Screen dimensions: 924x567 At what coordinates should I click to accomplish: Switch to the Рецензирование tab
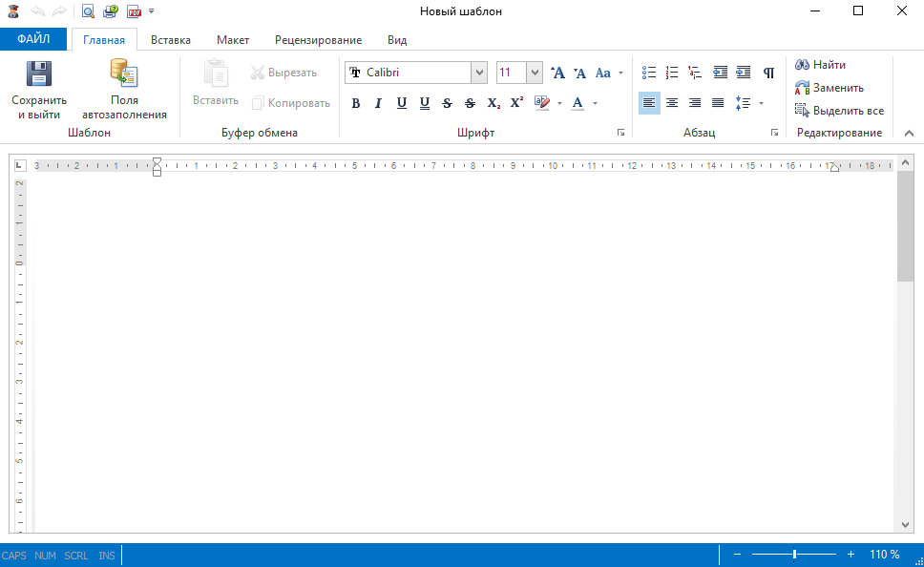[x=318, y=40]
